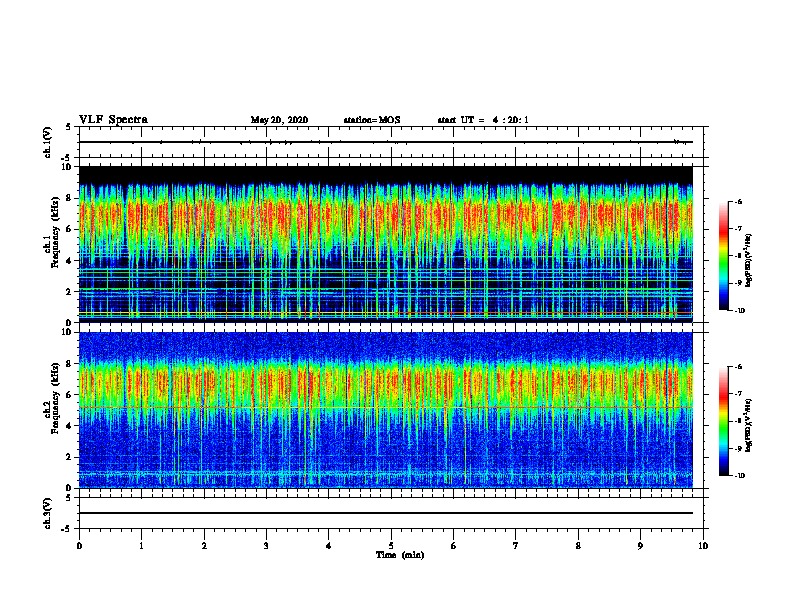Click time axis tick label "9"
792x612 pixels.
click(x=640, y=546)
